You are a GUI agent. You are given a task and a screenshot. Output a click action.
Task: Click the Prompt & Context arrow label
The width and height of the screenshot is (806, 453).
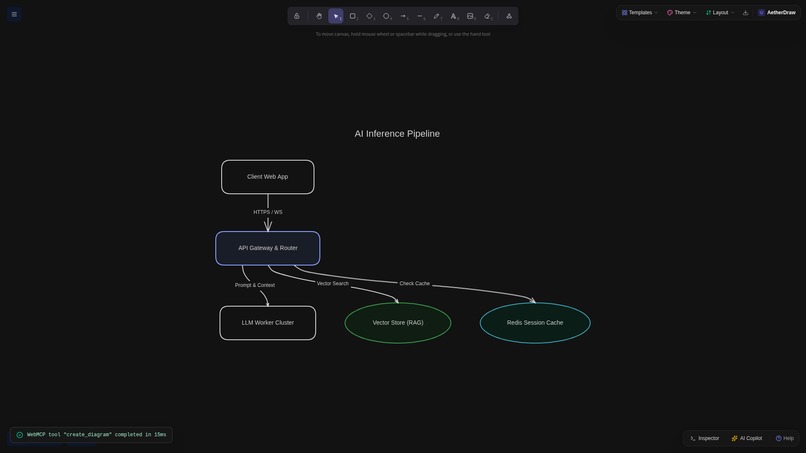(x=254, y=285)
